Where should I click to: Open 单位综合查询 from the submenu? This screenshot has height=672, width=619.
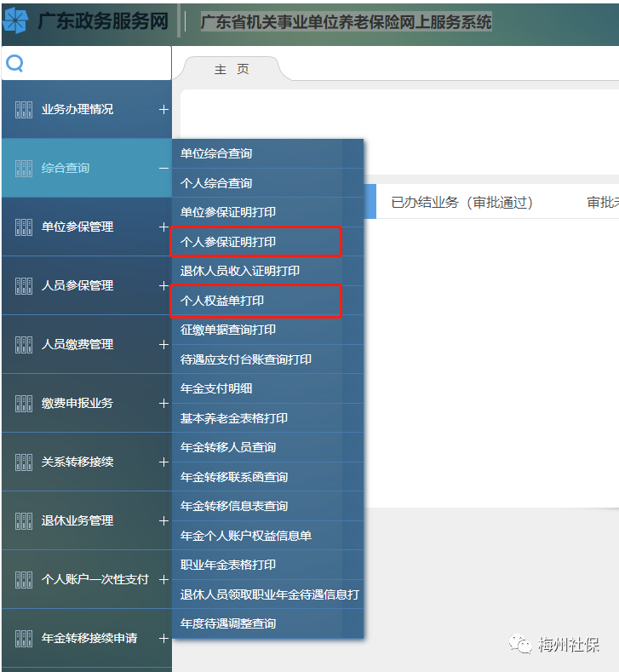(216, 153)
